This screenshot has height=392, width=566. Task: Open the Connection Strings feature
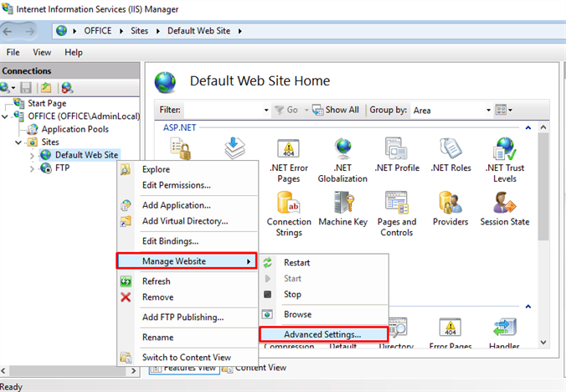click(x=289, y=214)
